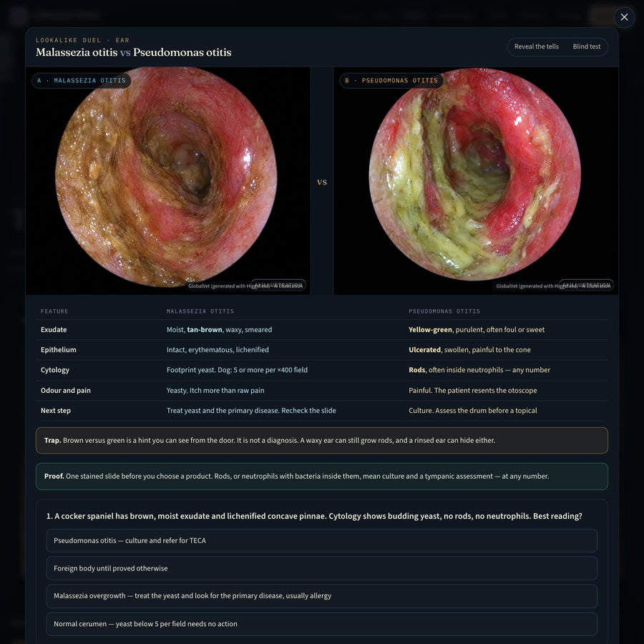
Task: Click 'Yellow-green, purulent, often foul or sweet' cell
Action: tap(477, 330)
